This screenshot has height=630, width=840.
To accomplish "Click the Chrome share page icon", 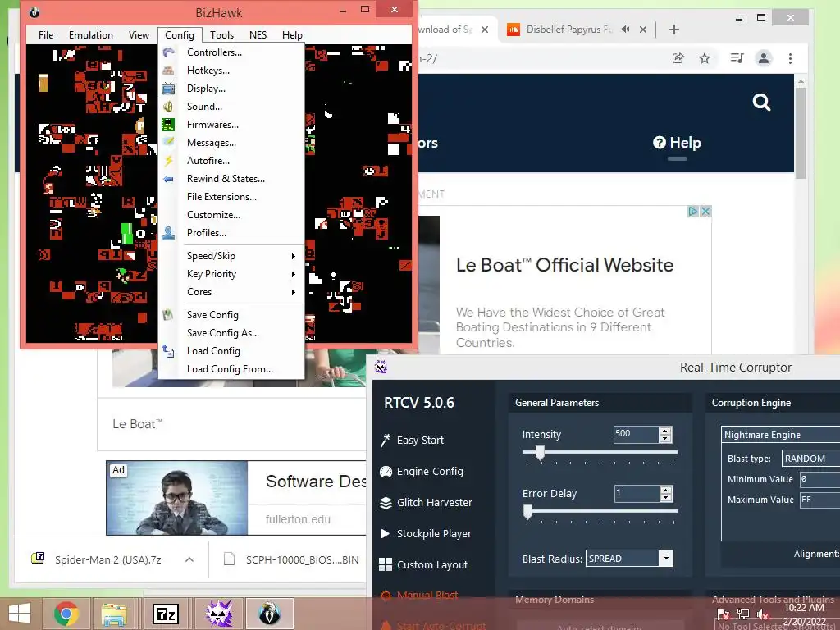I will coord(678,58).
